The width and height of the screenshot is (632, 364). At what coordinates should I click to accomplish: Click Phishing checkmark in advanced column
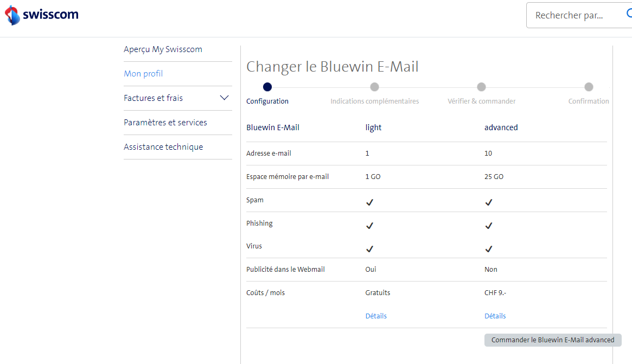[x=488, y=226]
